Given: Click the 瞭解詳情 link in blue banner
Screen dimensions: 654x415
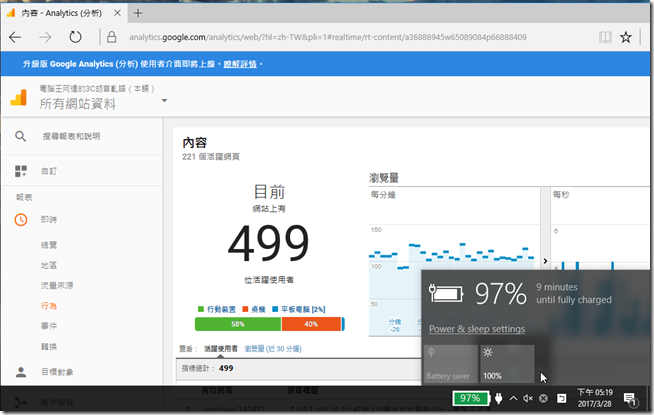Looking at the screenshot, I should coord(240,64).
